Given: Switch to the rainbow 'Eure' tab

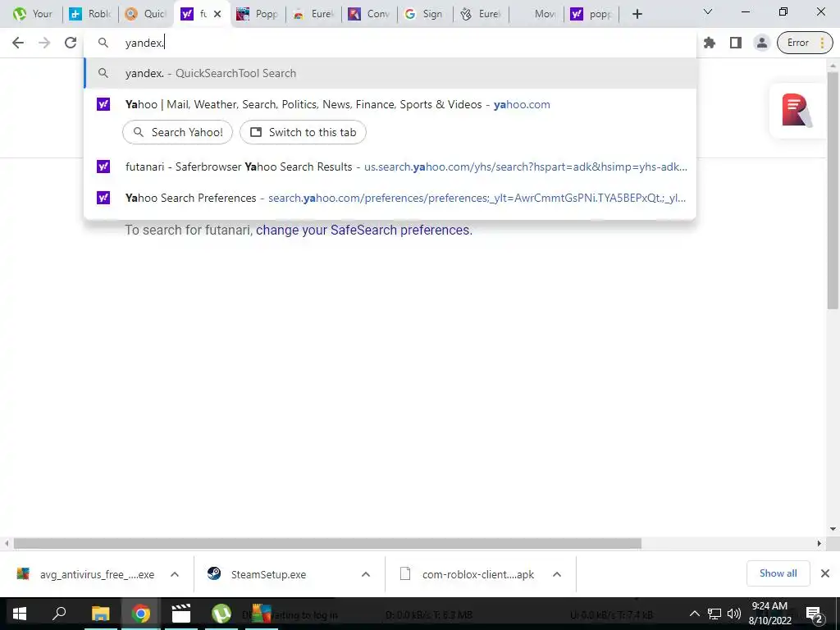Looking at the screenshot, I should (313, 14).
